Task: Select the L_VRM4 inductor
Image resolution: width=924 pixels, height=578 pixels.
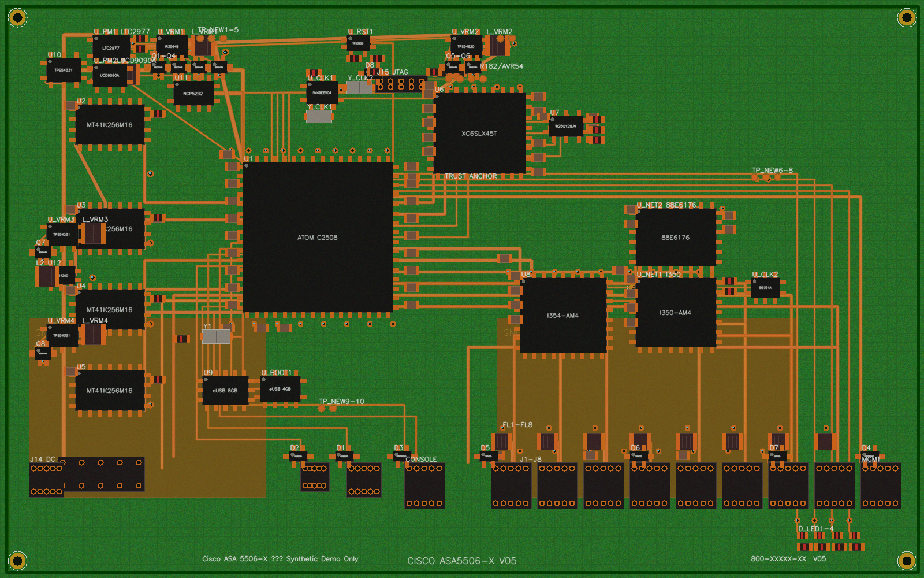Action: (92, 334)
